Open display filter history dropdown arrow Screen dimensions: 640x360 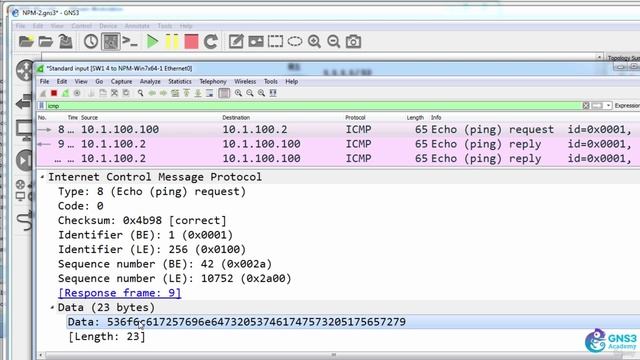(608, 106)
